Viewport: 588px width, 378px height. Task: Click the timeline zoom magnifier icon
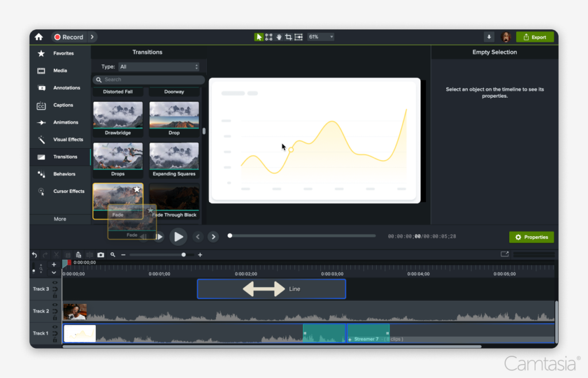(113, 254)
